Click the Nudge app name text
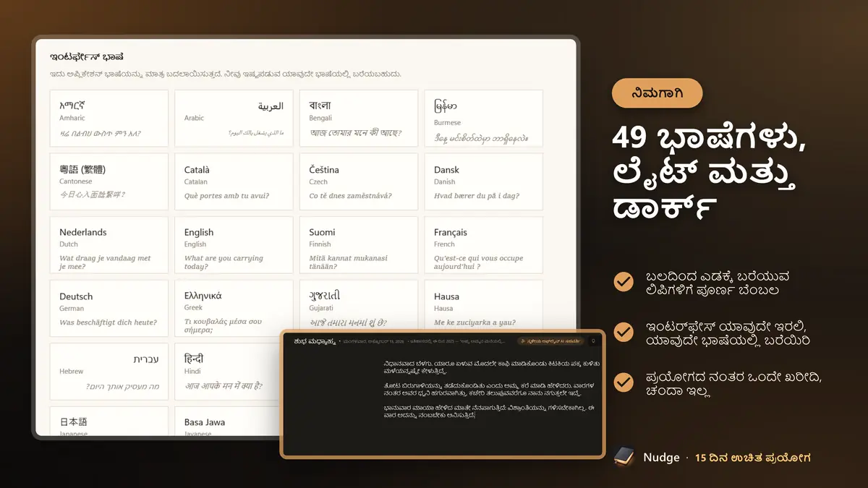 click(661, 458)
